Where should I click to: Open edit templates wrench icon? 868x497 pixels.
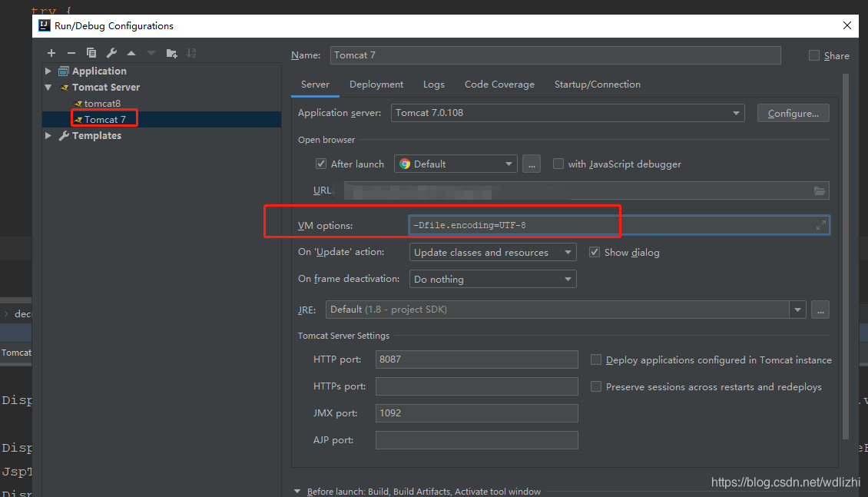click(111, 53)
